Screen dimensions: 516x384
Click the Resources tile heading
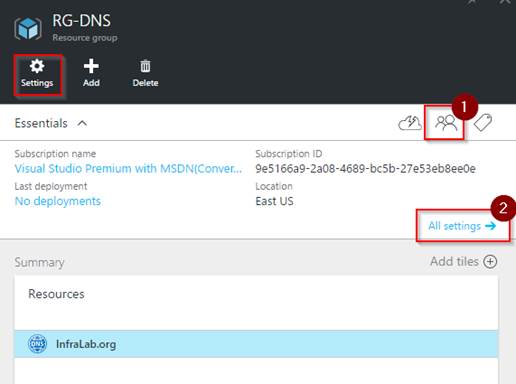(x=56, y=294)
